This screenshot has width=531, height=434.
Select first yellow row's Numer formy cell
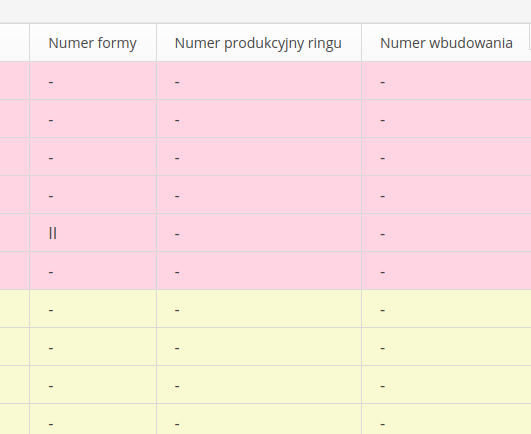point(93,308)
